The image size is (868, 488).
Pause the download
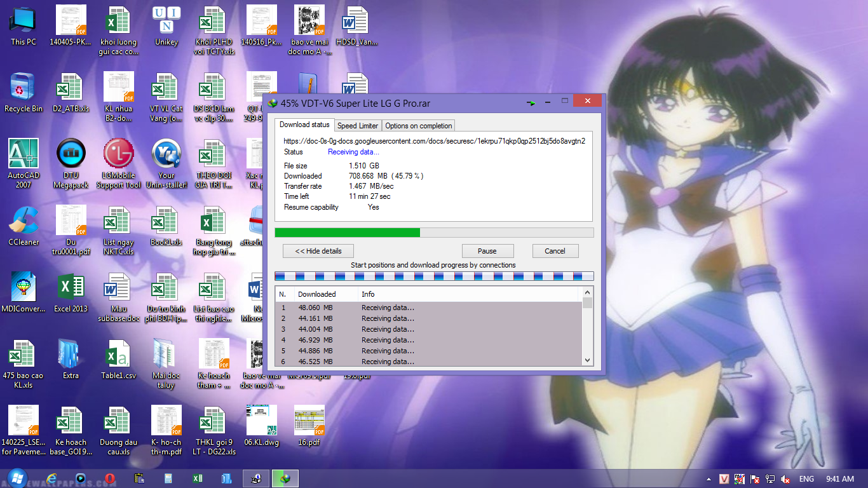[x=487, y=251]
